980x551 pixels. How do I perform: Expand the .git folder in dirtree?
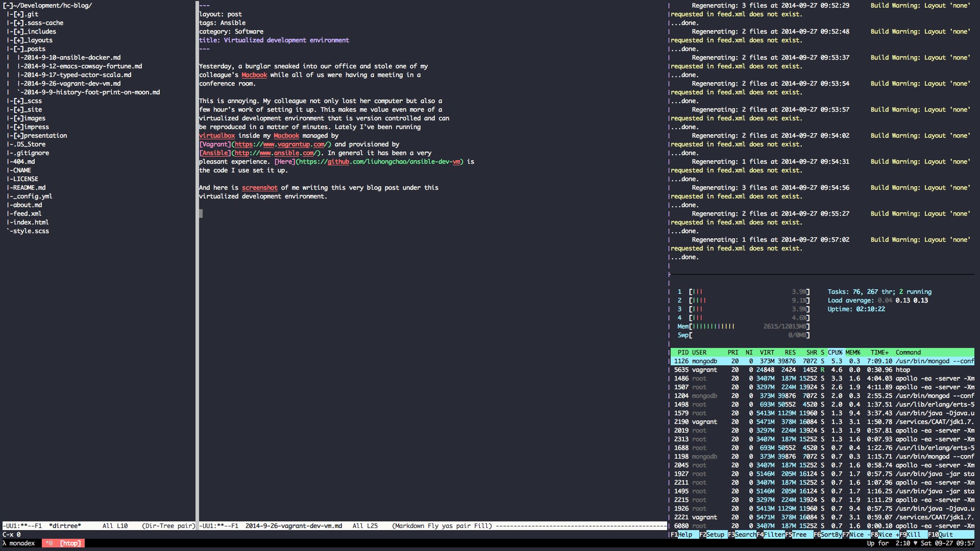coord(18,14)
